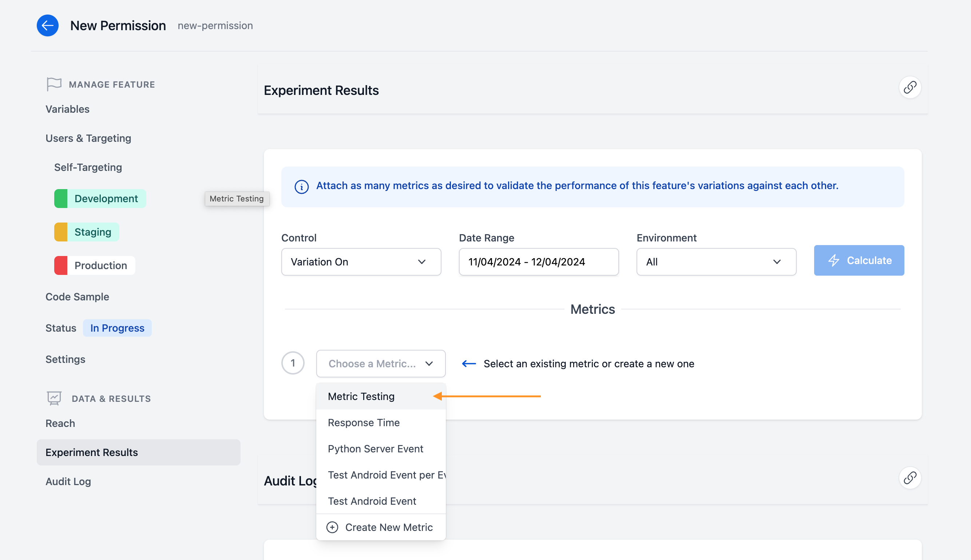The width and height of the screenshot is (971, 560).
Task: Go to Production environment targeting
Action: pos(100,265)
